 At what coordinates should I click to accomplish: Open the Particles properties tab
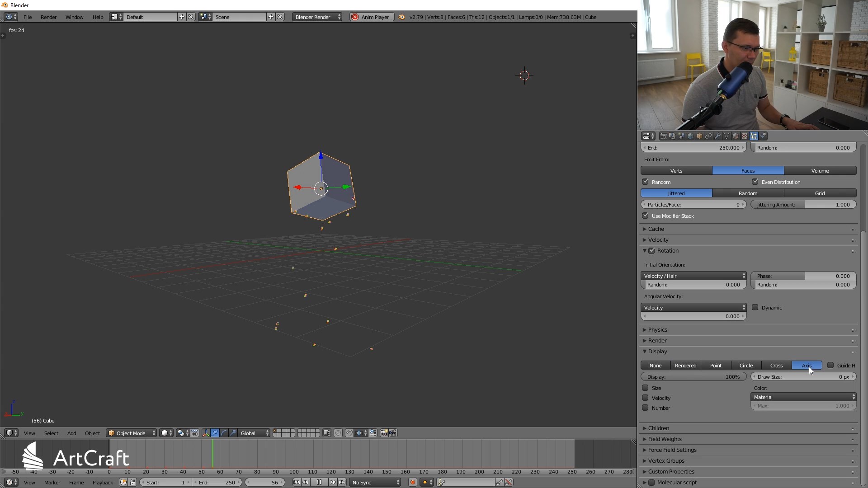754,136
